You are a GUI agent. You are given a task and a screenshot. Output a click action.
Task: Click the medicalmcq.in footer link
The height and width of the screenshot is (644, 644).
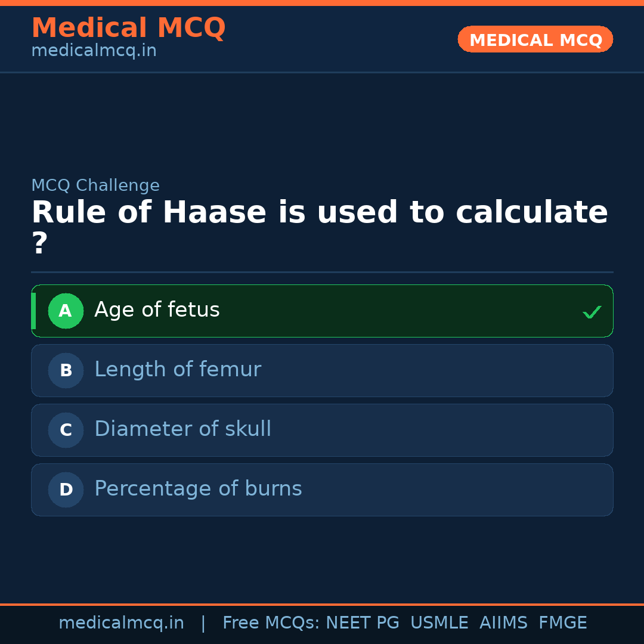coord(122,623)
